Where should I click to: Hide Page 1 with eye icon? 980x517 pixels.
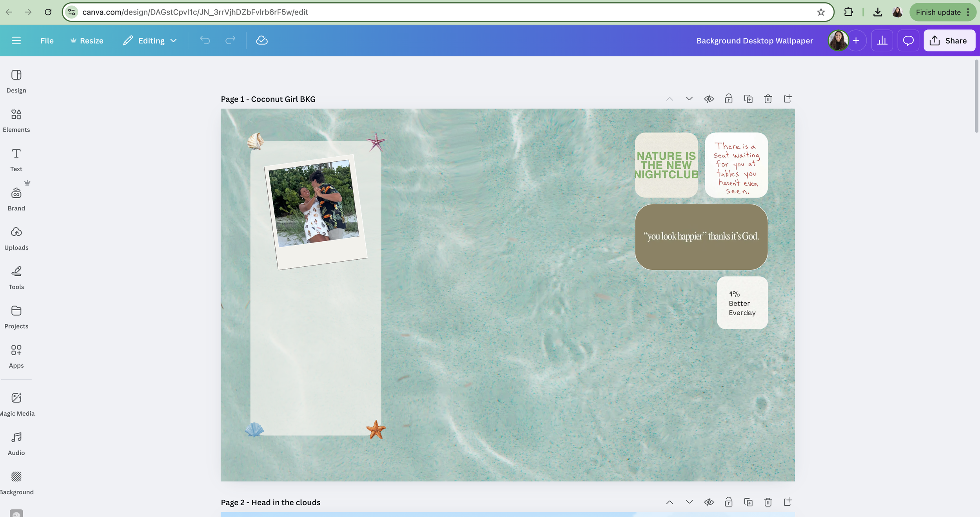tap(709, 99)
